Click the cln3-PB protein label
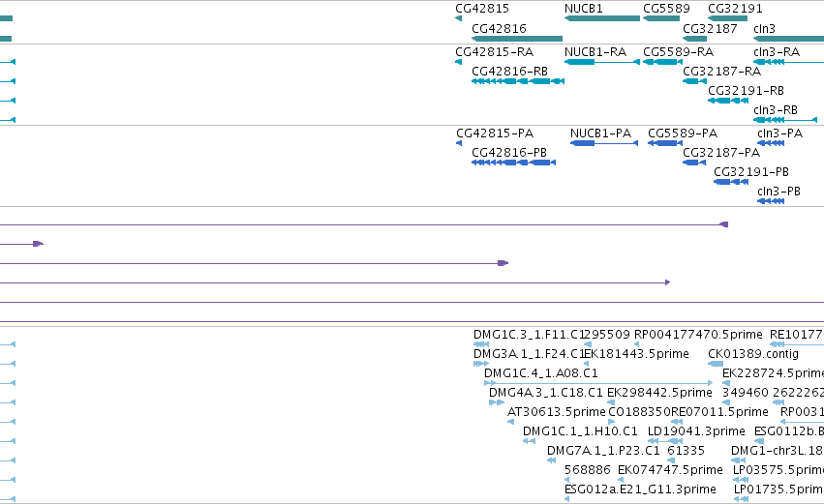The width and height of the screenshot is (824, 504). (778, 192)
